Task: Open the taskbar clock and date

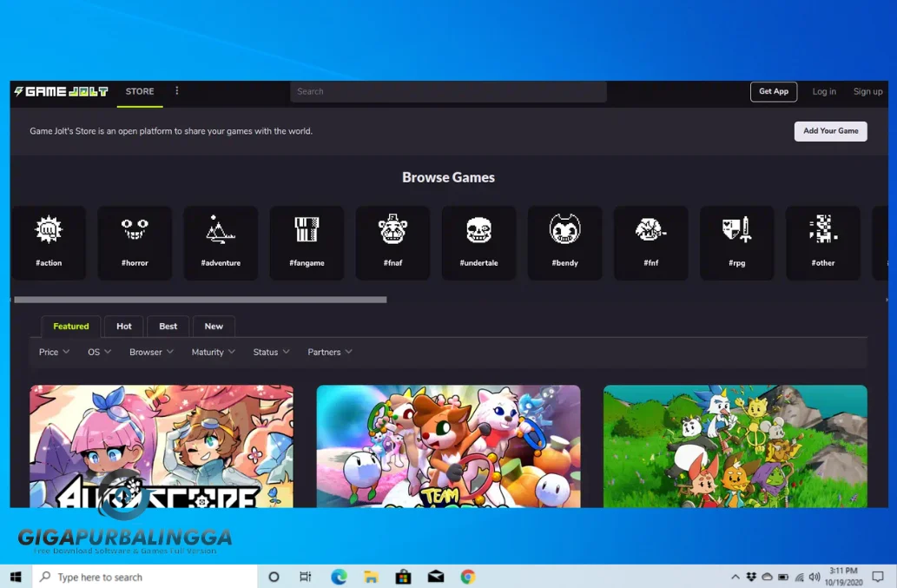Action: [844, 577]
